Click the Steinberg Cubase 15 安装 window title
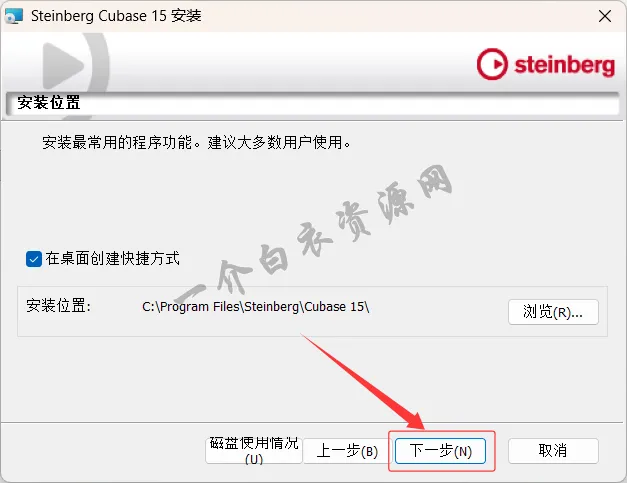Screen dimensions: 627x483 tap(116, 16)
